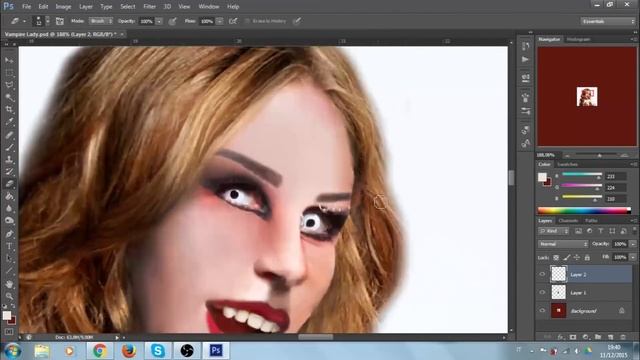Click the Layer 1 thumbnail
Screen dimensions: 640x360
559,292
